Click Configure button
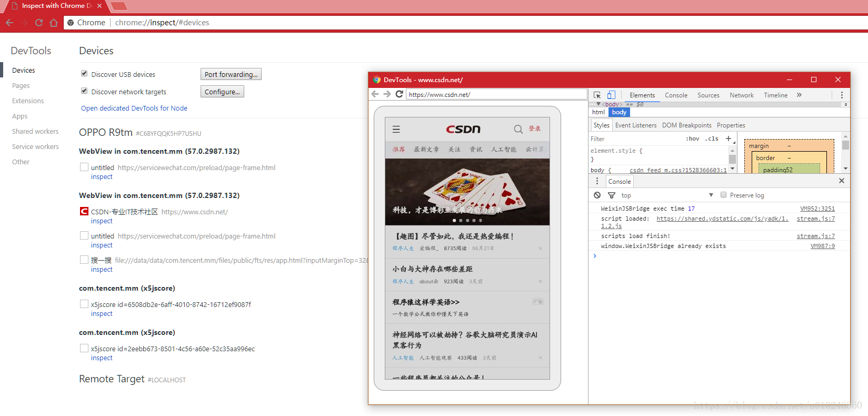Screen dimensions: 868x416 pyautogui.click(x=222, y=92)
